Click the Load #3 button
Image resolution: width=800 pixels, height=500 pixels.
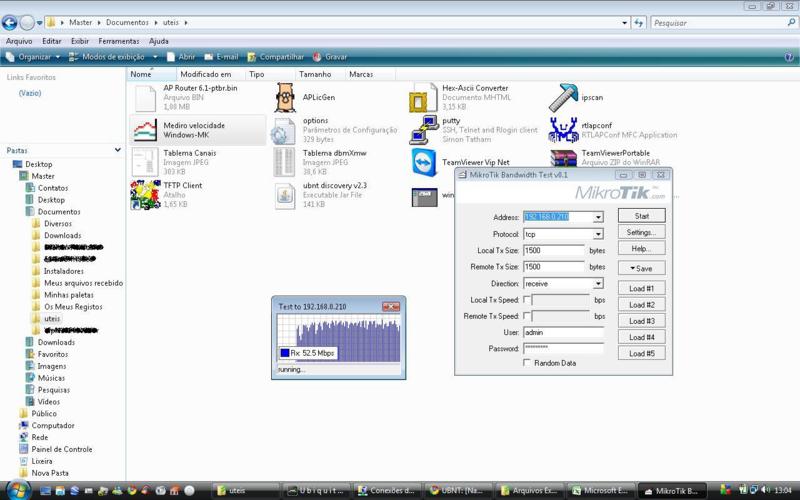[641, 321]
